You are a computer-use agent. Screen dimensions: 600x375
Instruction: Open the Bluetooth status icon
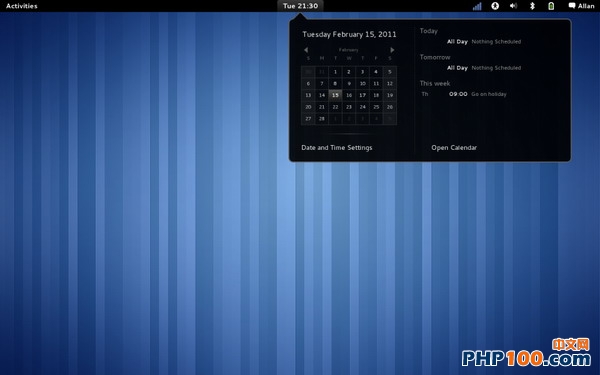click(x=532, y=6)
